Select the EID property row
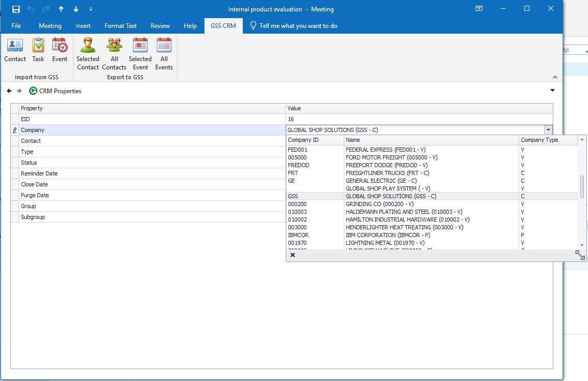Image resolution: width=588 pixels, height=381 pixels. 152,119
